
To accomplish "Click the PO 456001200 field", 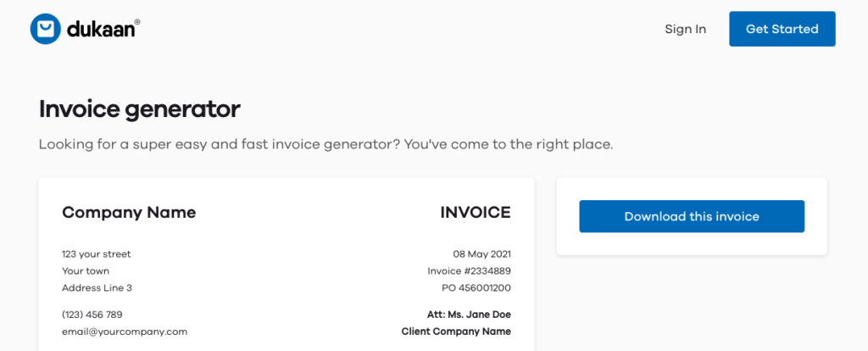I will (476, 288).
